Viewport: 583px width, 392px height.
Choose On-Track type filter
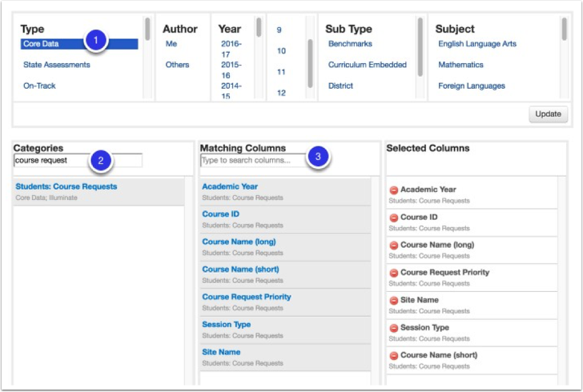39,86
